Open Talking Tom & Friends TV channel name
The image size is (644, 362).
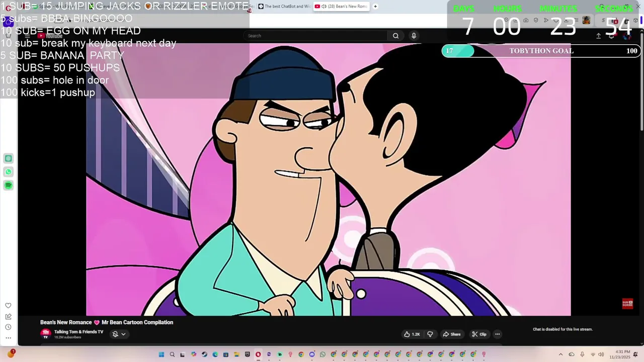click(78, 332)
